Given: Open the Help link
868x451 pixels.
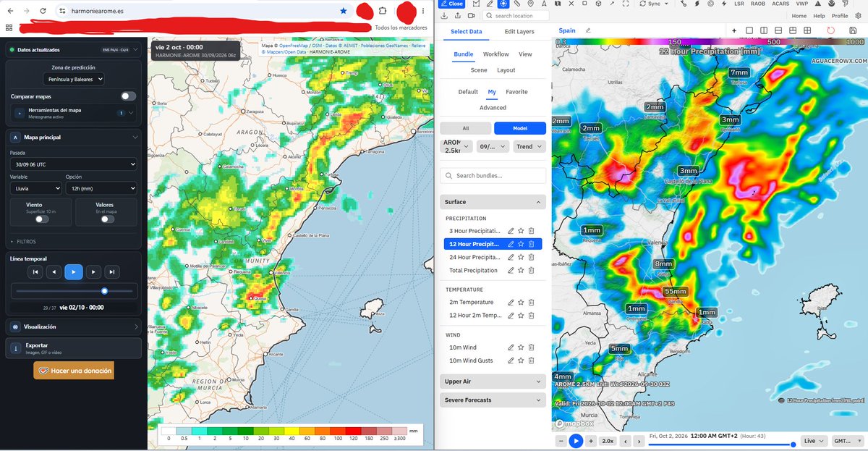Looking at the screenshot, I should pos(819,16).
